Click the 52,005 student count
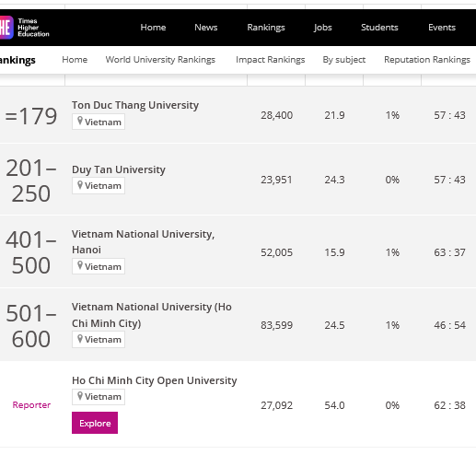 pyautogui.click(x=276, y=252)
